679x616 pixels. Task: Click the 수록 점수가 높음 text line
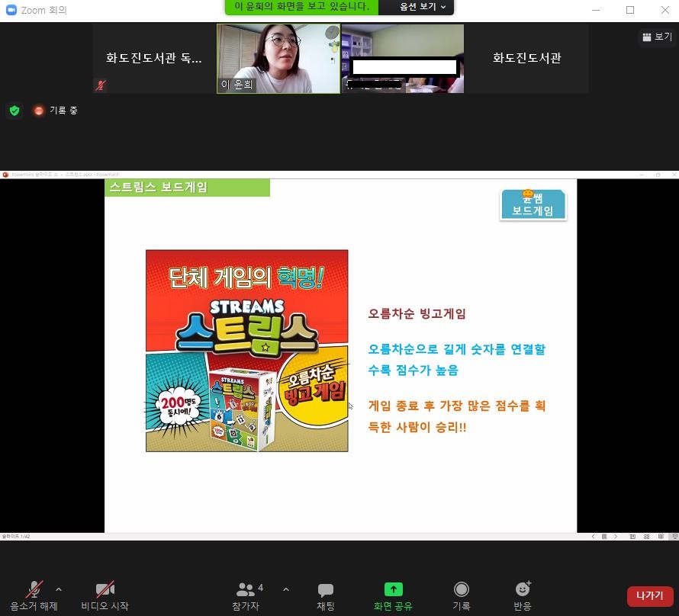pyautogui.click(x=413, y=371)
